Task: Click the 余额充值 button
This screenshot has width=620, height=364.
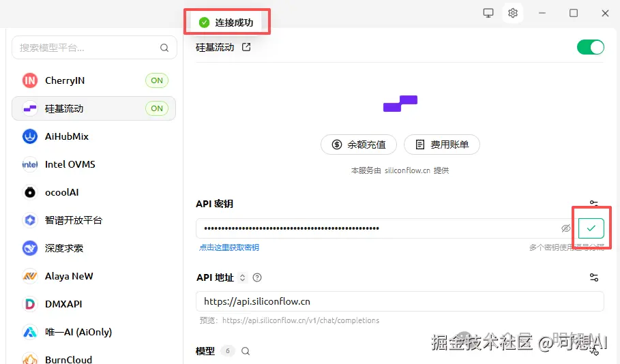Action: pos(359,145)
